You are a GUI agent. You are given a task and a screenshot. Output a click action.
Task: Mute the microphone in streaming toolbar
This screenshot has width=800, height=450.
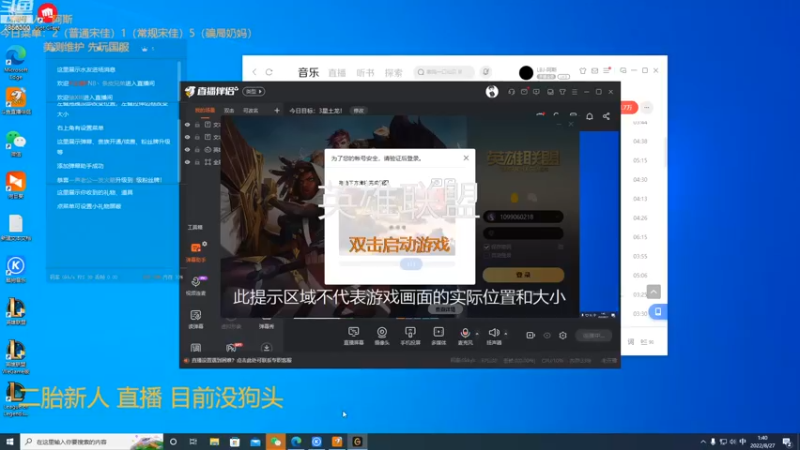tap(465, 336)
